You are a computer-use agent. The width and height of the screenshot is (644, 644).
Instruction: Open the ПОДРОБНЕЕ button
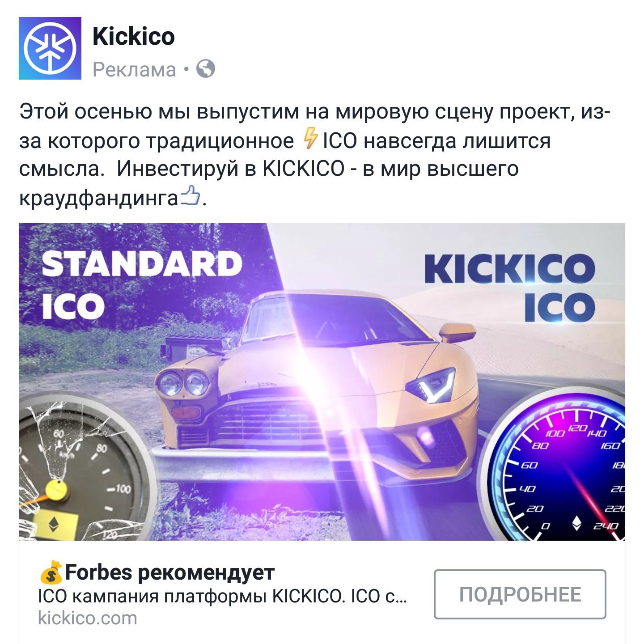520,594
